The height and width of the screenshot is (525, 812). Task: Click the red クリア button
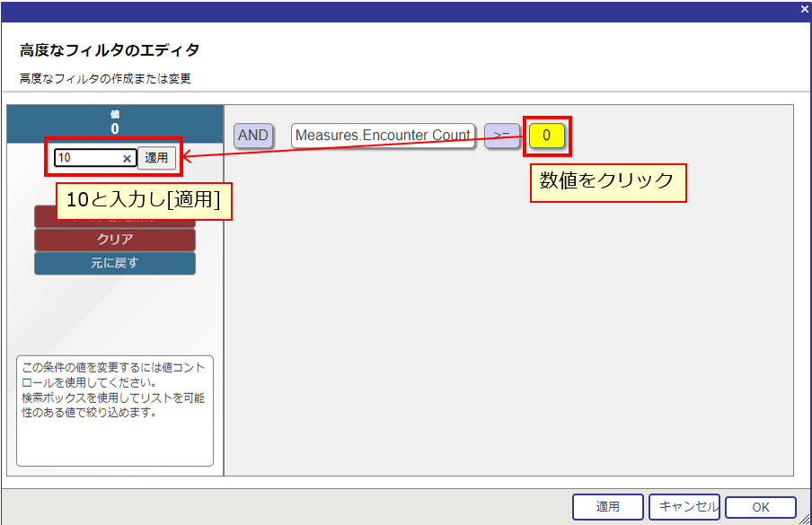(114, 240)
